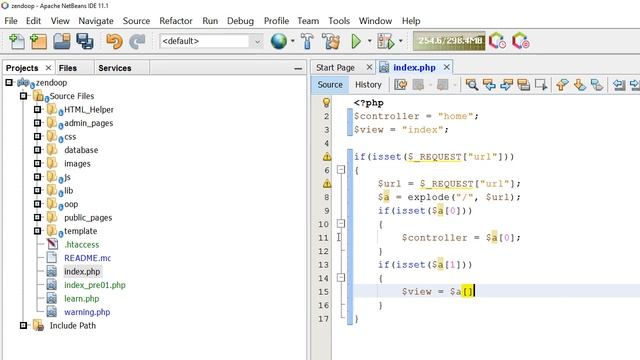This screenshot has width=640, height=360.
Task: Open the Refactor menu
Action: pyautogui.click(x=176, y=21)
